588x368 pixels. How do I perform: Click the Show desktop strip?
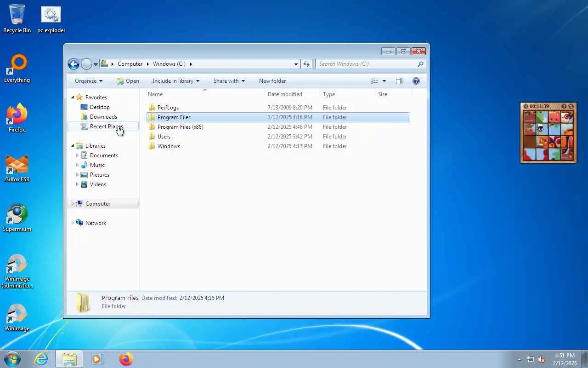584,359
